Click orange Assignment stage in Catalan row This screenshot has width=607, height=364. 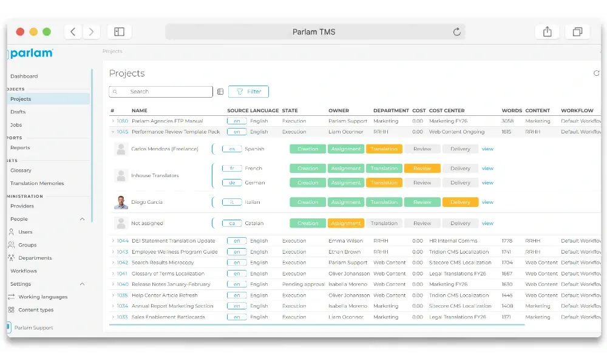[346, 223]
